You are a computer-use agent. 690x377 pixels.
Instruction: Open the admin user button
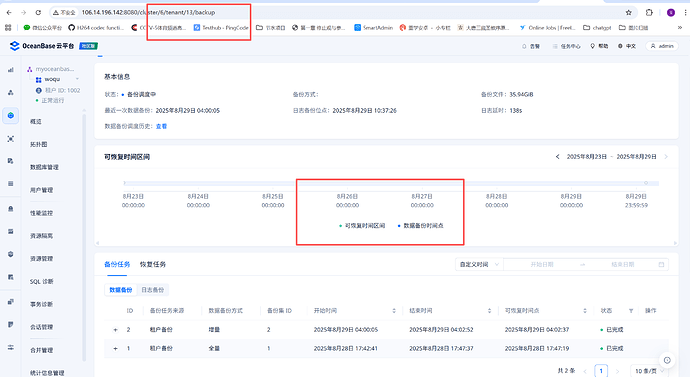[662, 46]
